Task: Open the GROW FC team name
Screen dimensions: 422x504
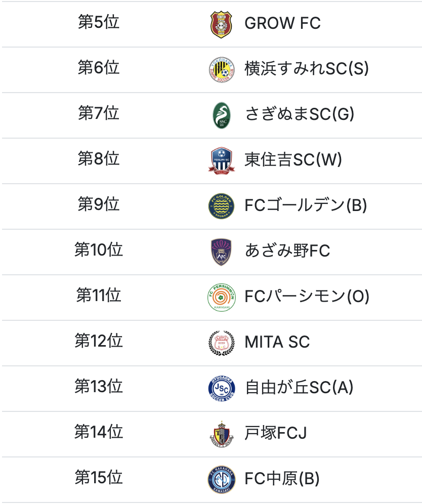Action: (282, 24)
